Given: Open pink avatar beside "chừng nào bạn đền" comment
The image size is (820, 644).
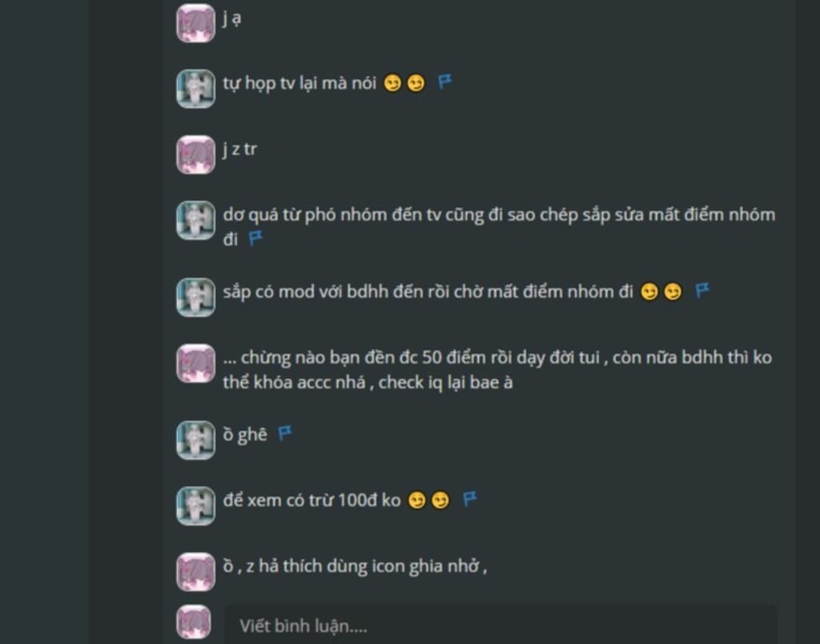Looking at the screenshot, I should 195,363.
